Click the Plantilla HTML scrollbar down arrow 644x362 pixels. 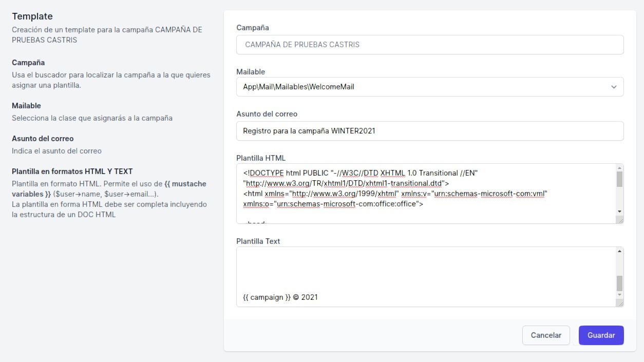coord(619,211)
